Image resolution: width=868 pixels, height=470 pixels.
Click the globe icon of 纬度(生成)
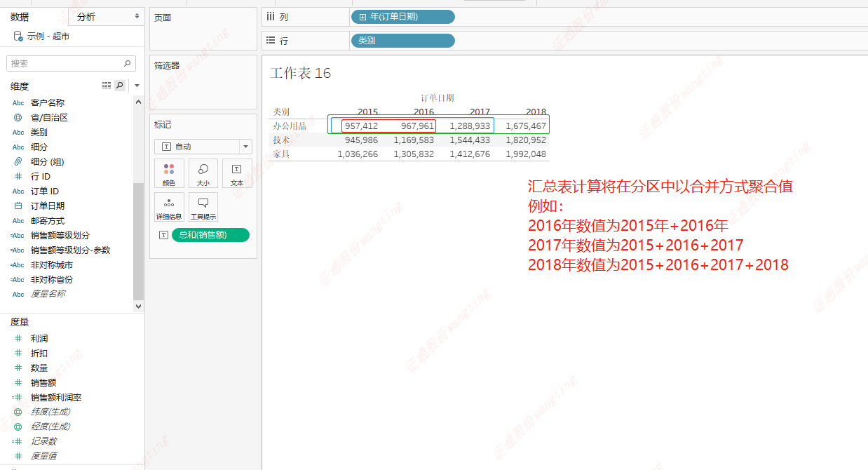(18, 412)
